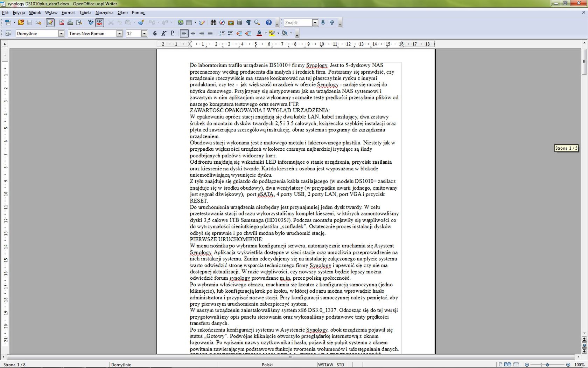Print file directly with printer icon
The width and height of the screenshot is (588, 368).
(x=70, y=22)
